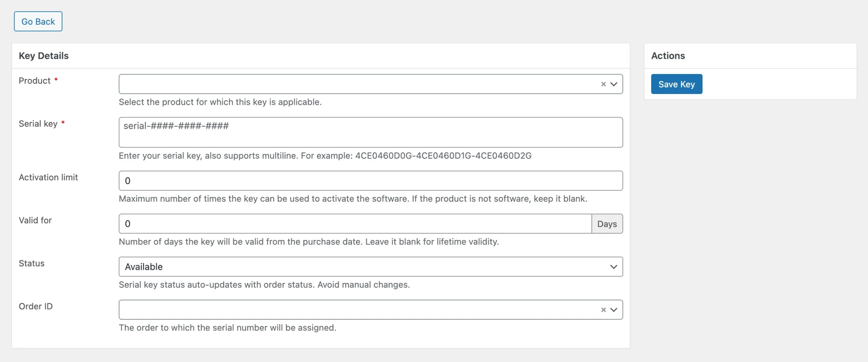Clear the Order ID selection x icon
Viewport: 868px width, 362px height.
click(x=603, y=310)
